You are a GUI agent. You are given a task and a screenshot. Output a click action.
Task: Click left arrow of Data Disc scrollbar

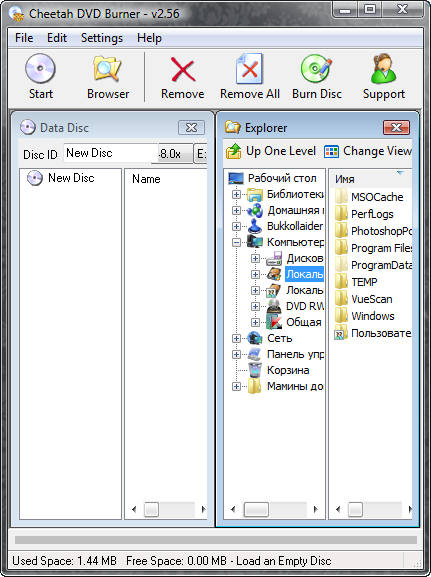pos(134,510)
